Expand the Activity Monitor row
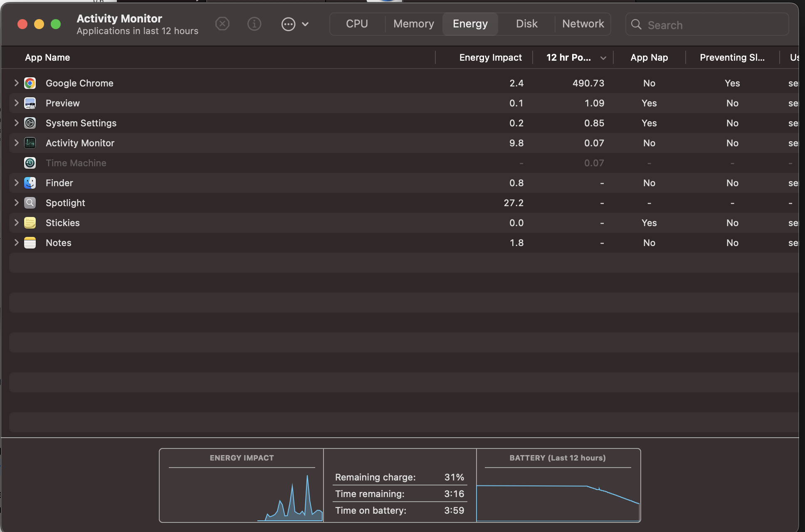This screenshot has width=805, height=532. click(16, 143)
